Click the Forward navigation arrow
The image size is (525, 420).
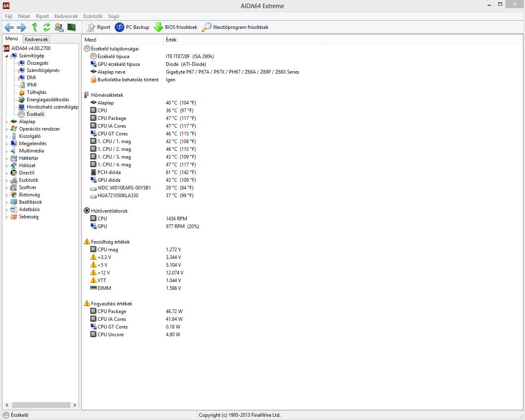pyautogui.click(x=22, y=27)
